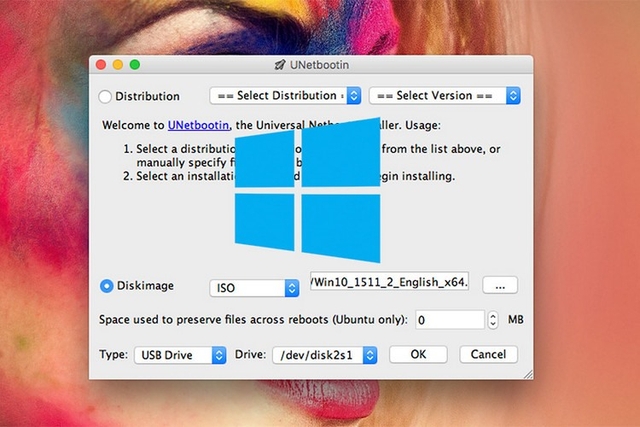Confirm with the OK button
This screenshot has height=427, width=640.
point(418,354)
